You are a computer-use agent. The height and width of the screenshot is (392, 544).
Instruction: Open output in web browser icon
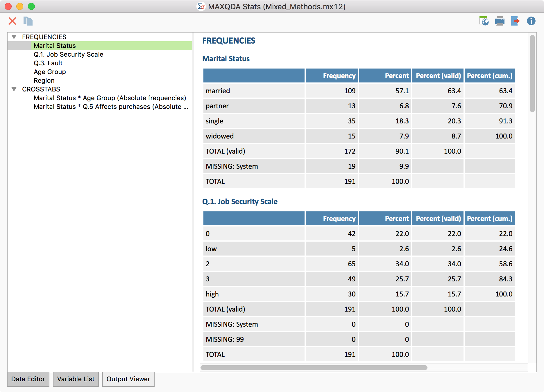tap(484, 21)
